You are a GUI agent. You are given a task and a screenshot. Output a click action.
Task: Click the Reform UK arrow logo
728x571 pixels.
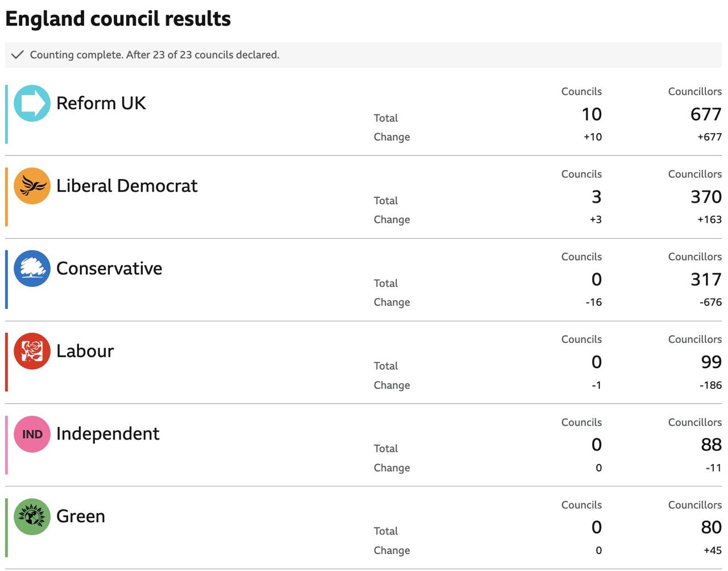click(x=32, y=104)
